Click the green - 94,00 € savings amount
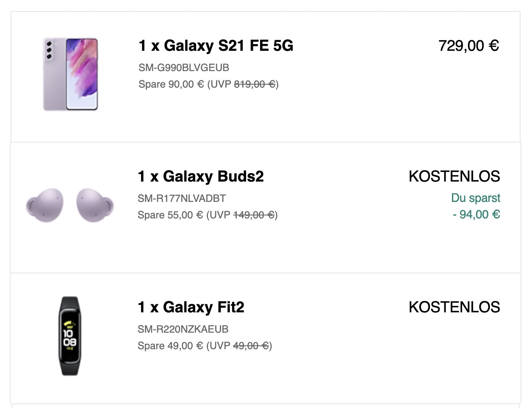The height and width of the screenshot is (408, 532). tap(476, 215)
